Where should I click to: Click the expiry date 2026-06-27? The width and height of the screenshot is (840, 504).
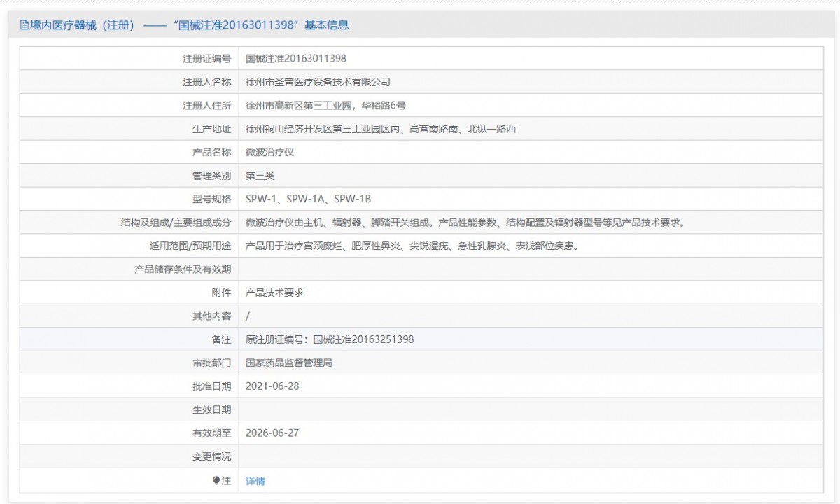(x=272, y=433)
